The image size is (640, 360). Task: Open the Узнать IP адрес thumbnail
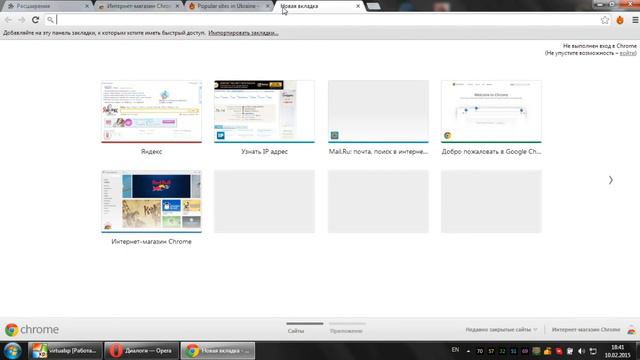(x=264, y=111)
